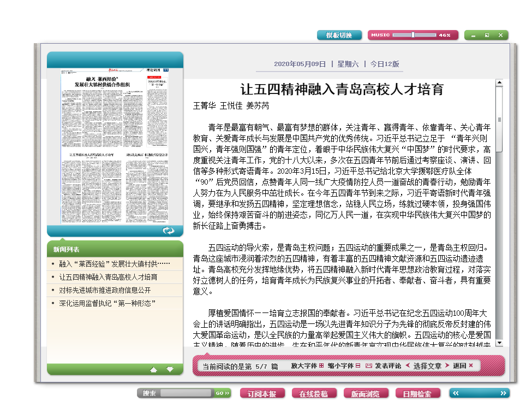
Task: Click the search input field
Action: point(186,393)
